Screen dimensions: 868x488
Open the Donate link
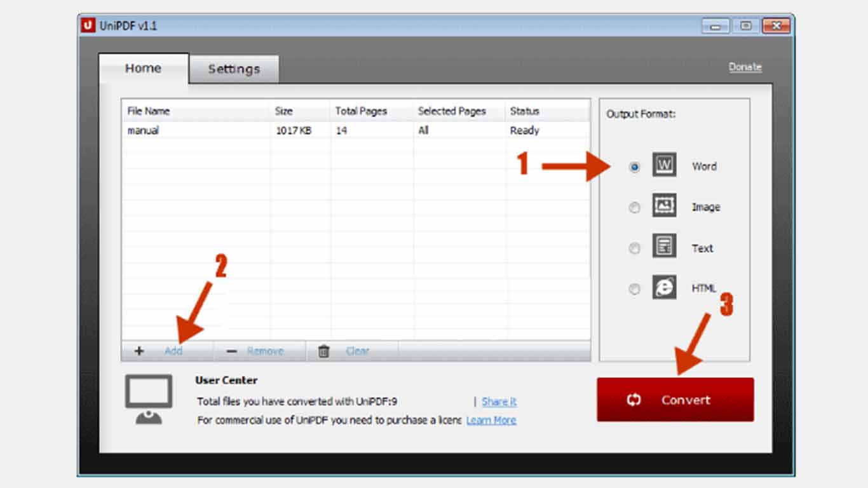pos(745,67)
